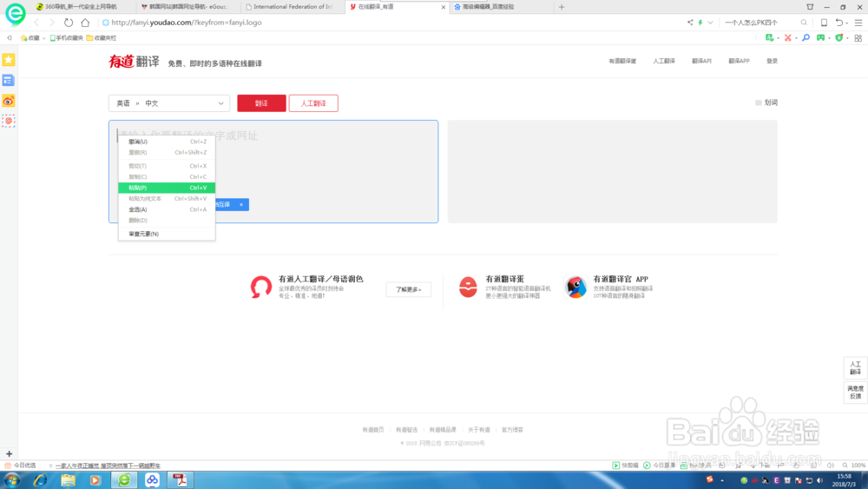868x489 pixels.
Task: Open Internet Explorer from the taskbar
Action: tap(40, 480)
